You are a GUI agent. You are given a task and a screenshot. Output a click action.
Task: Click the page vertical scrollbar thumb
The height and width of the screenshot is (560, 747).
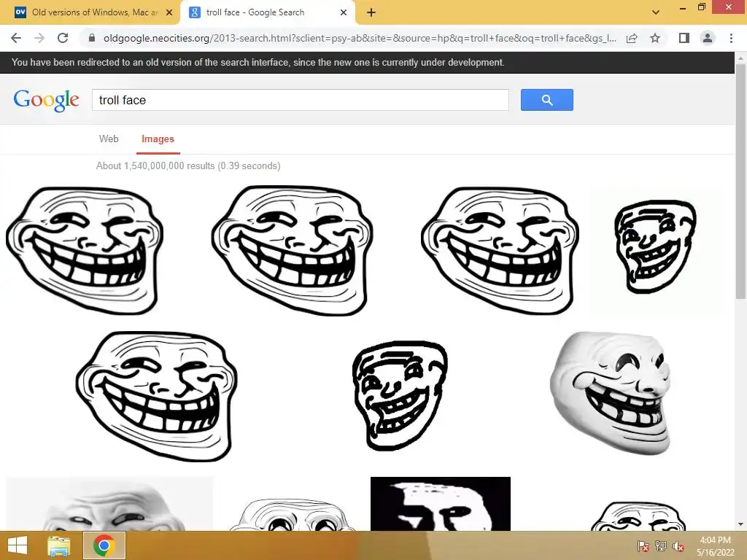[x=740, y=181]
